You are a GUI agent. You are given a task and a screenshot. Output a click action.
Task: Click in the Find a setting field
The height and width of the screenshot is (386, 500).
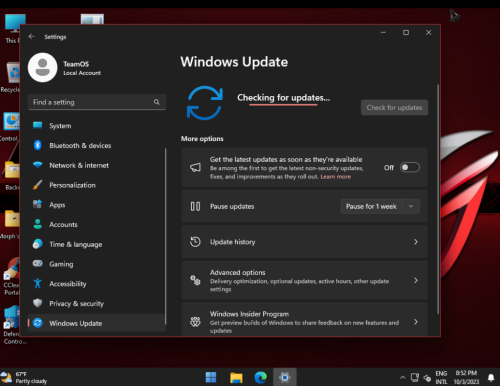click(97, 102)
